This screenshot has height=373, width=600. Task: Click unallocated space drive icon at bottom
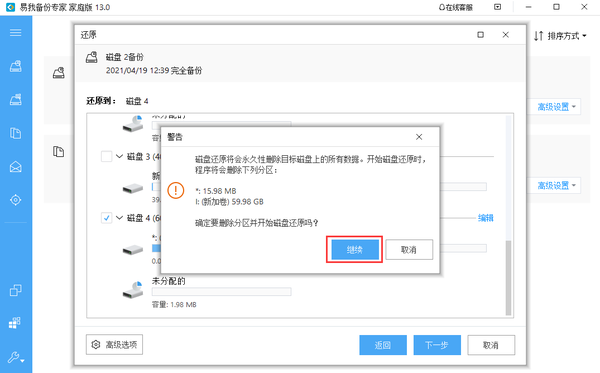pyautogui.click(x=133, y=290)
